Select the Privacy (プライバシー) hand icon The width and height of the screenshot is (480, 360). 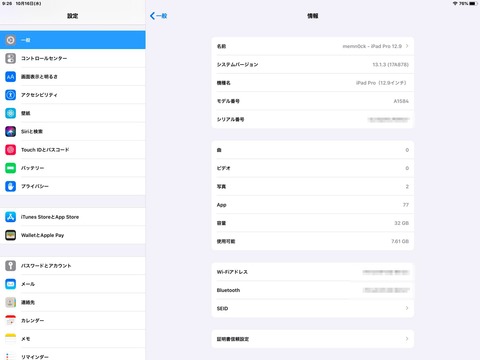10,186
